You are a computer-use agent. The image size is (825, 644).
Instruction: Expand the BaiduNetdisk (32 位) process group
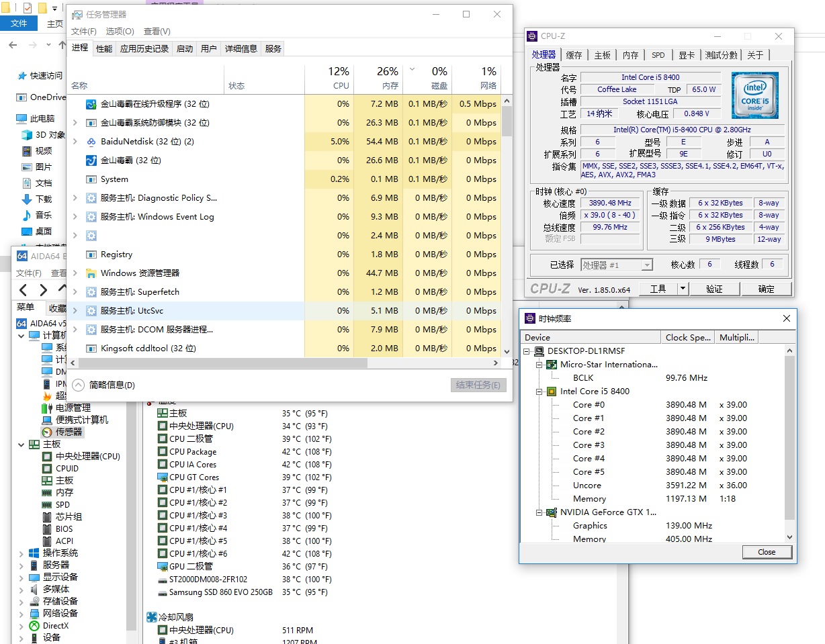click(75, 142)
